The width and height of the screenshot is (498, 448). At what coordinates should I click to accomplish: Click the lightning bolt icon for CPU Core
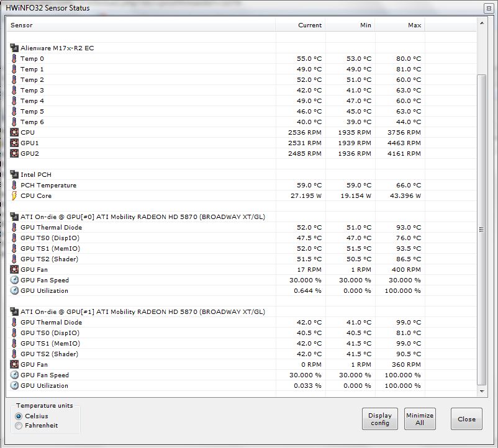tap(14, 195)
